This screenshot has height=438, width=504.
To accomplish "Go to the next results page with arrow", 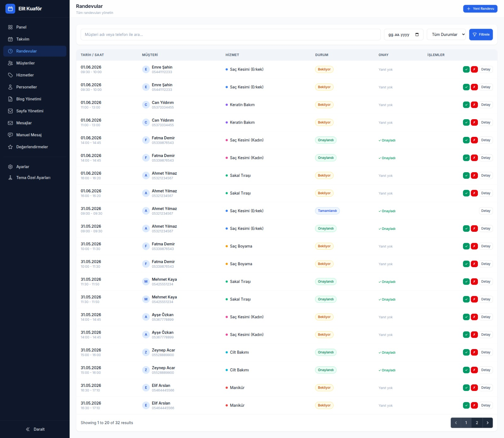I will tap(488, 423).
